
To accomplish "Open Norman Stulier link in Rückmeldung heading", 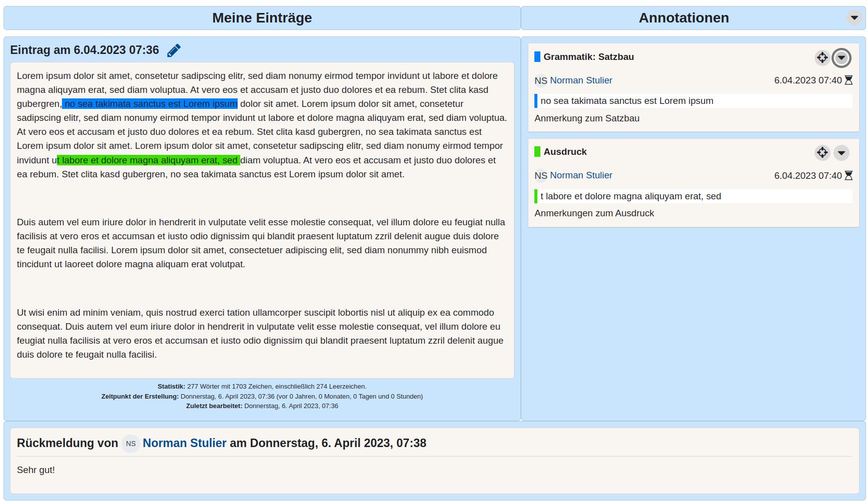I will [184, 443].
